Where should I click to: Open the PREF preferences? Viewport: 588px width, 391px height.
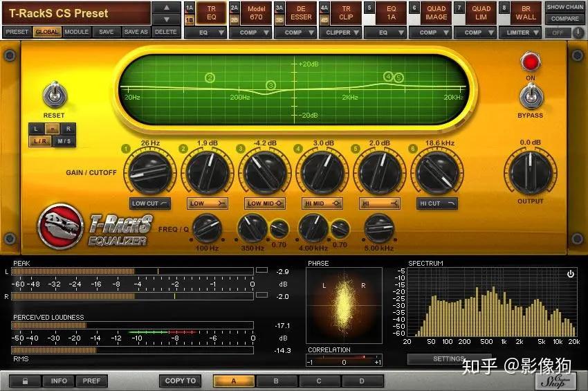pyautogui.click(x=91, y=381)
